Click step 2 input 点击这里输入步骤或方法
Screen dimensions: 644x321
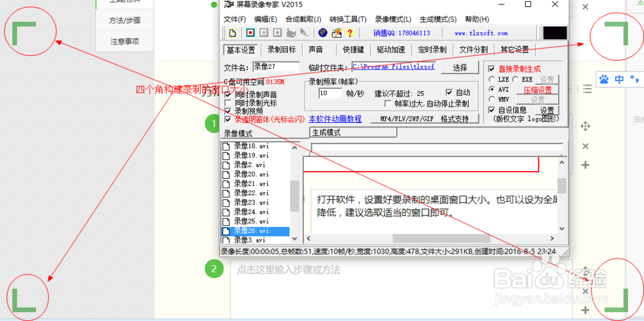(401, 289)
